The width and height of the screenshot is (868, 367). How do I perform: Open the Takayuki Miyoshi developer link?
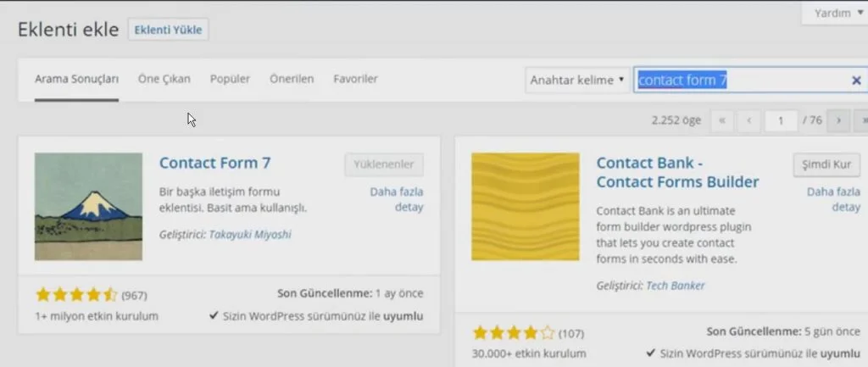pos(249,235)
